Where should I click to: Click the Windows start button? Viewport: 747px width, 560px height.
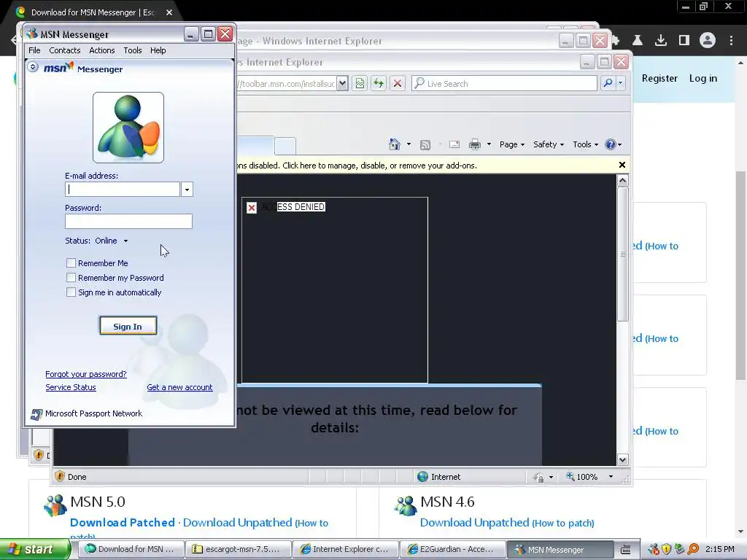34,549
